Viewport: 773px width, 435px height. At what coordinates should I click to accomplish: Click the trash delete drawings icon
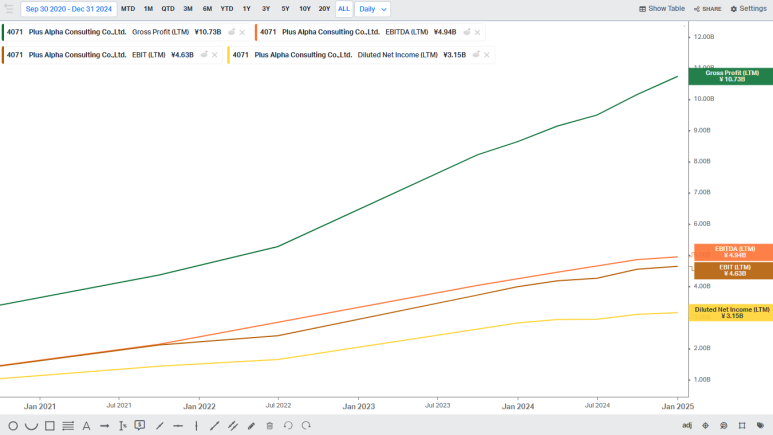pyautogui.click(x=270, y=426)
